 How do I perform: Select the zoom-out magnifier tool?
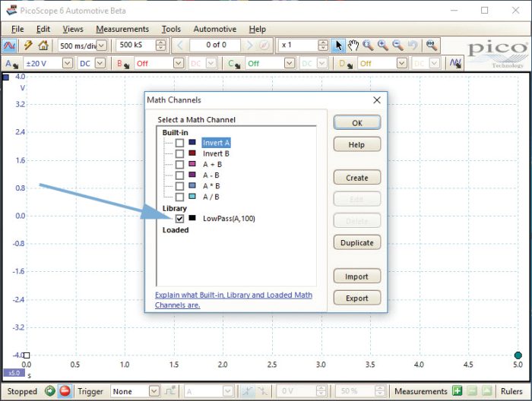click(397, 45)
